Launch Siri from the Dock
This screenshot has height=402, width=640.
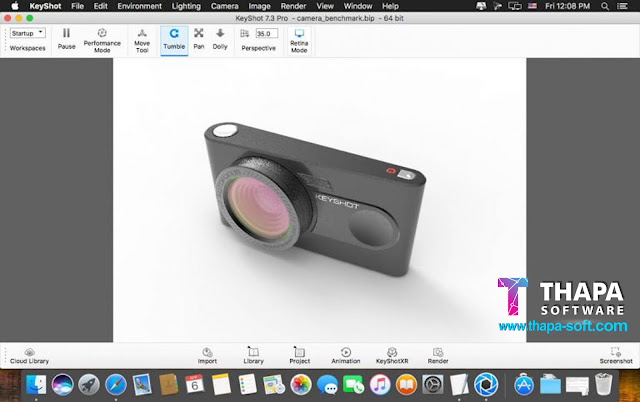(62, 384)
